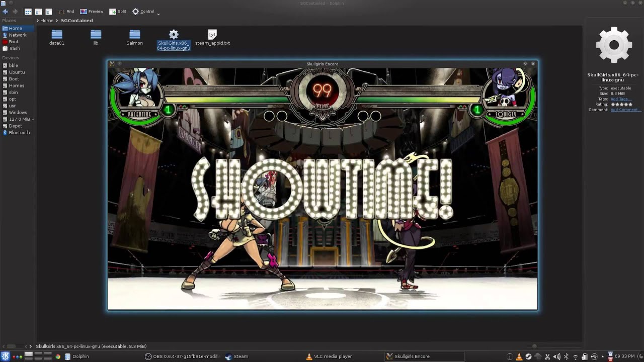Switch to Compact view mode

[38, 11]
